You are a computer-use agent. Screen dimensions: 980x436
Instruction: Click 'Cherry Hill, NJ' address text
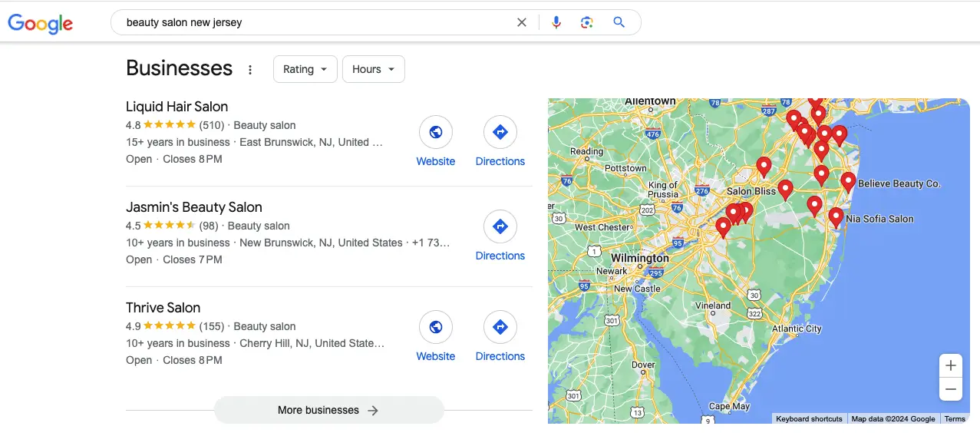point(276,343)
